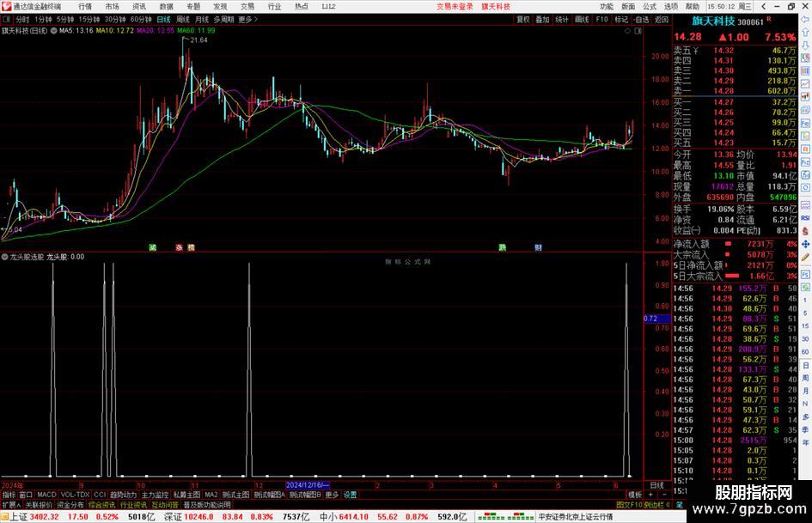Screen dimensions: 812x523
Task: Open the line chart icon in right sidebar
Action: (x=805, y=83)
